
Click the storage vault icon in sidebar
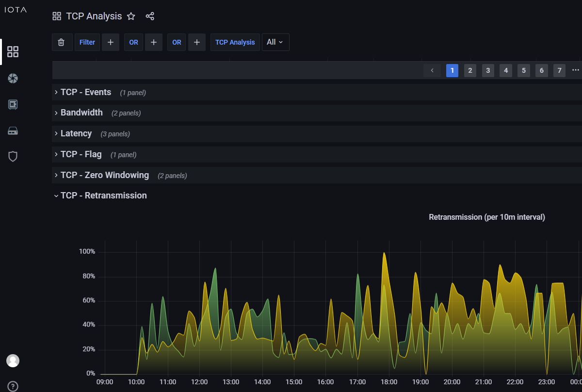click(x=13, y=104)
